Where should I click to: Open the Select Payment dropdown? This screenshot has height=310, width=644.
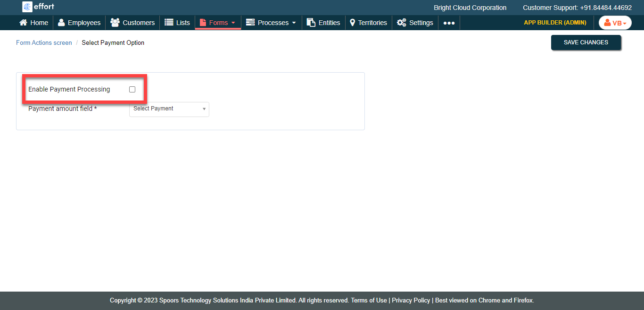(x=169, y=109)
